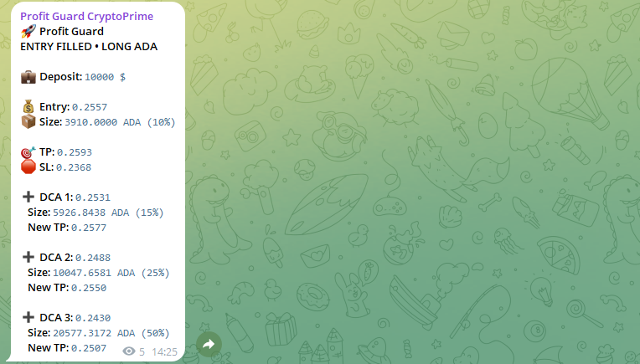Image resolution: width=640 pixels, height=364 pixels.
Task: Copy the size 3910.0000 ADA (10%)
Action: pos(120,122)
